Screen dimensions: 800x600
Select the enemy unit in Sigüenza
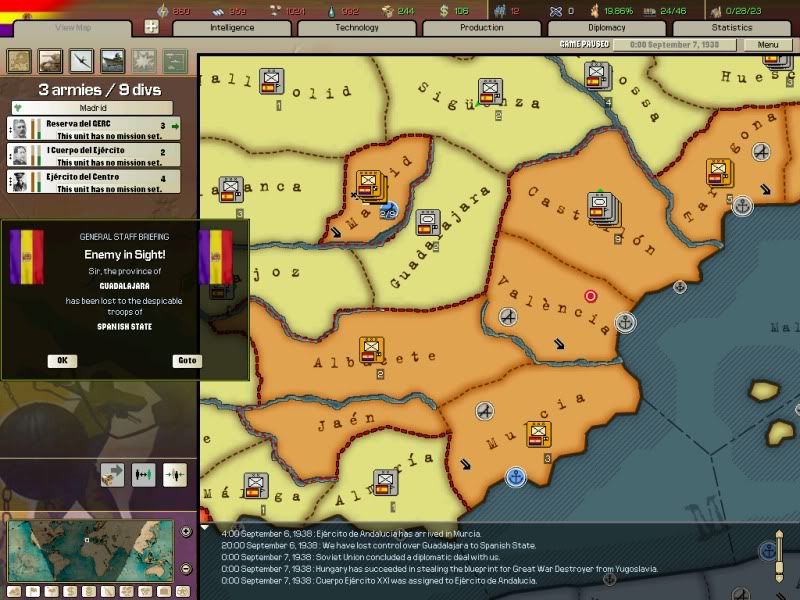pos(490,92)
